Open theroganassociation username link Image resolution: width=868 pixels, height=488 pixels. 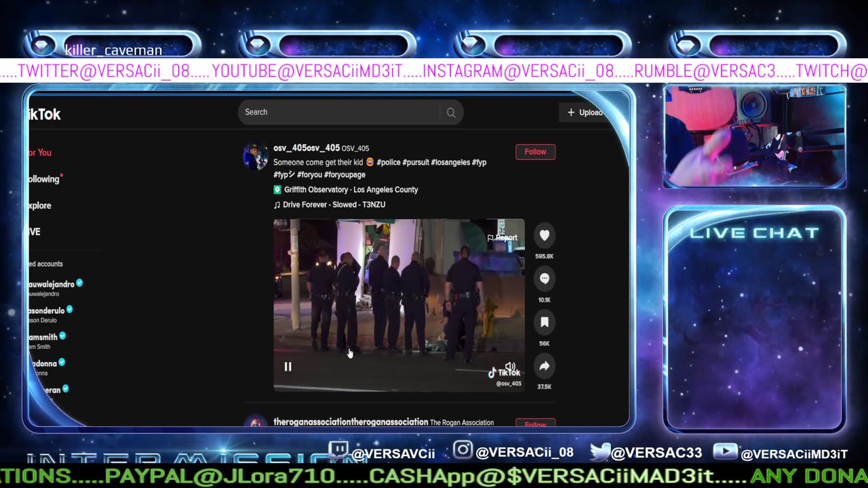click(351, 422)
